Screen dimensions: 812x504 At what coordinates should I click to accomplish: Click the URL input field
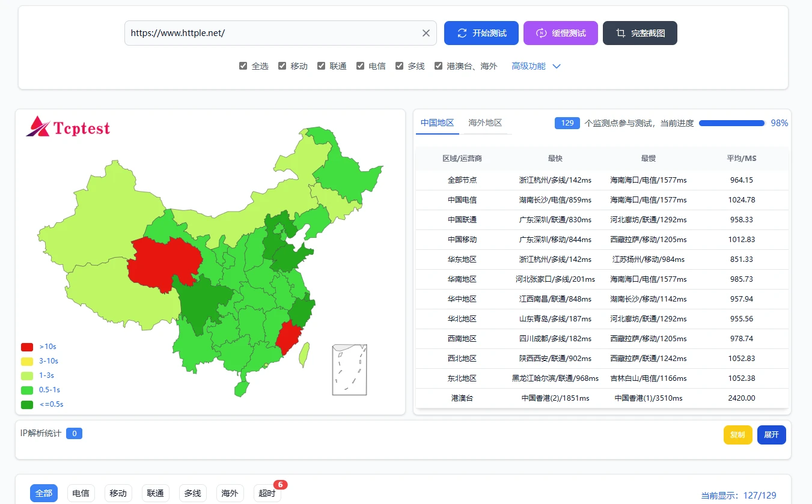pyautogui.click(x=270, y=33)
